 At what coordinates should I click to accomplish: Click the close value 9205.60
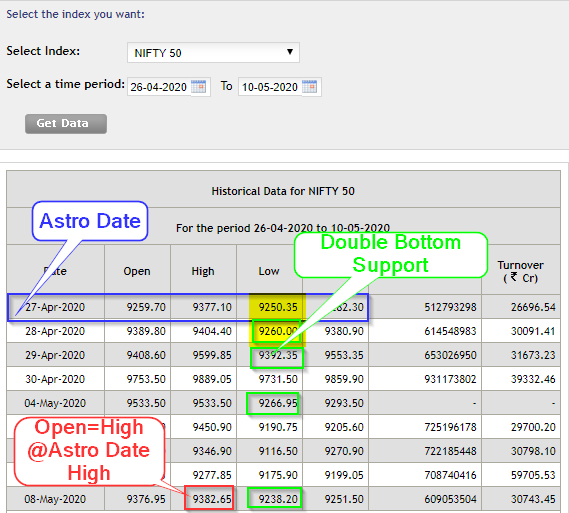tap(344, 427)
